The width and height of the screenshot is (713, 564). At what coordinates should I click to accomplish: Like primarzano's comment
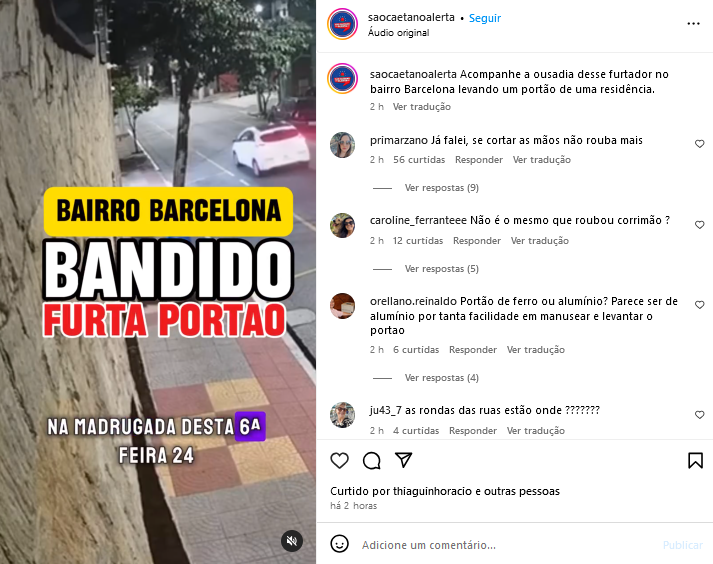click(699, 144)
